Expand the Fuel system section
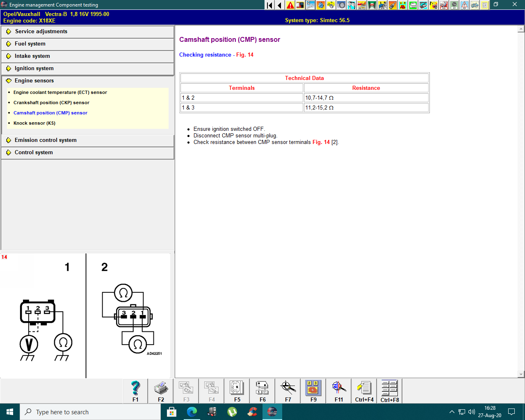Image resolution: width=525 pixels, height=420 pixels. 88,44
